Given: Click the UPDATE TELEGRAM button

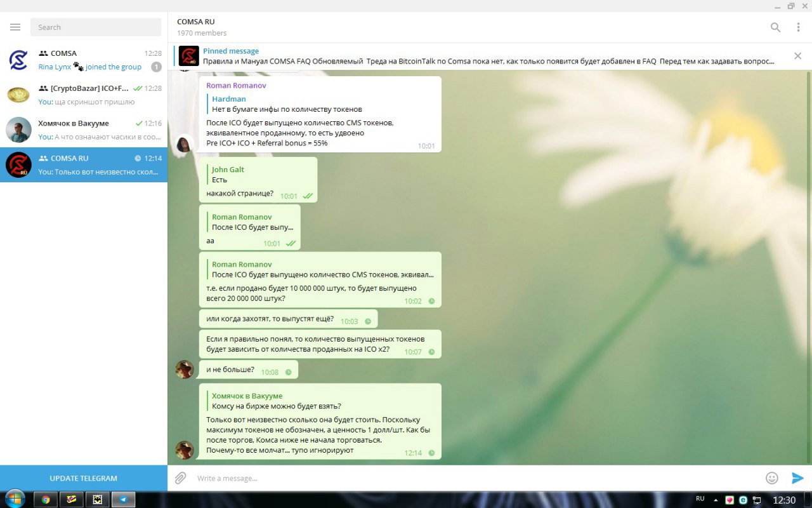Looking at the screenshot, I should 84,478.
